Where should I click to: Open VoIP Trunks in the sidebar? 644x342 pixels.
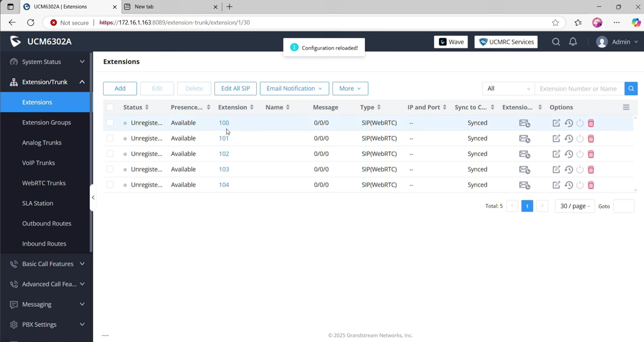38,163
